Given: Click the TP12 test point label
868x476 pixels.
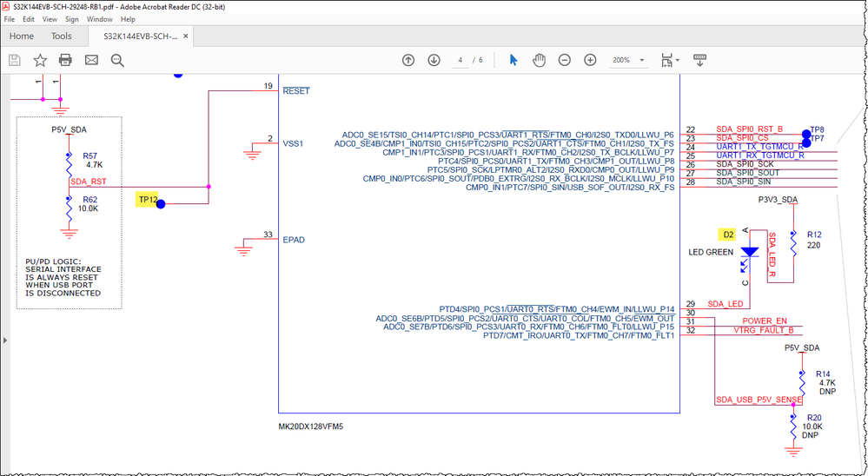Looking at the screenshot, I should [149, 200].
